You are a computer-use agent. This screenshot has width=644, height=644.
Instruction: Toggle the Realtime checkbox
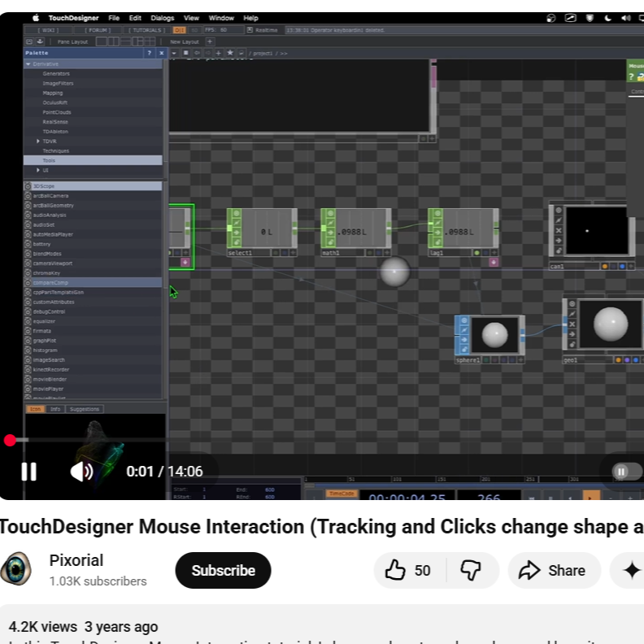click(x=250, y=30)
